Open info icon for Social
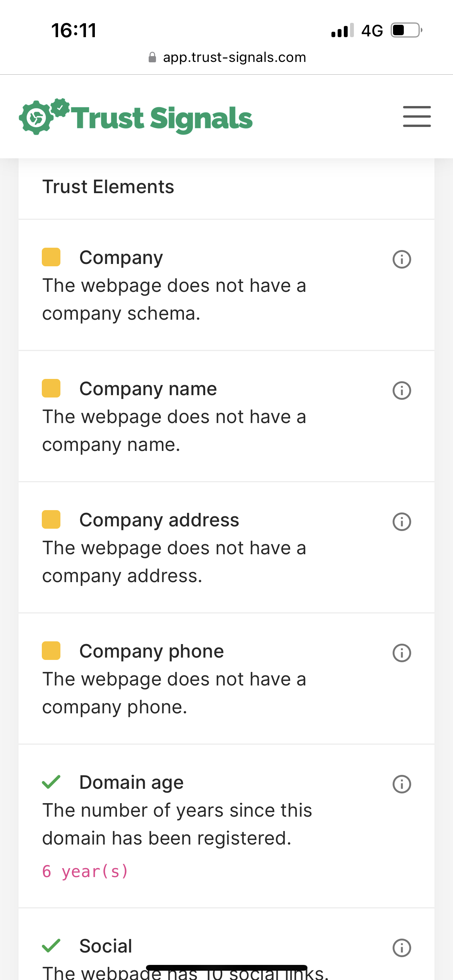The width and height of the screenshot is (453, 980). [x=402, y=948]
